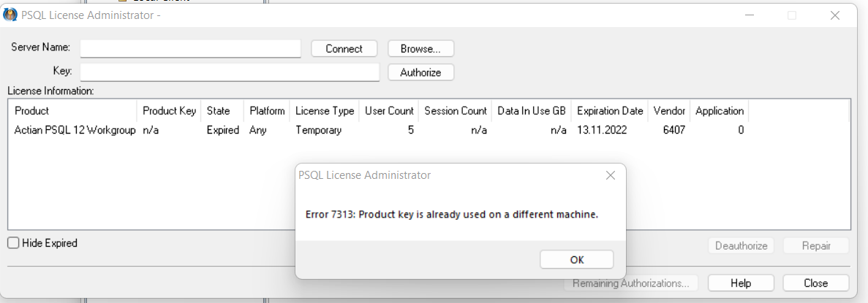Click the Any platform cell
The height and width of the screenshot is (303, 868).
pyautogui.click(x=257, y=131)
